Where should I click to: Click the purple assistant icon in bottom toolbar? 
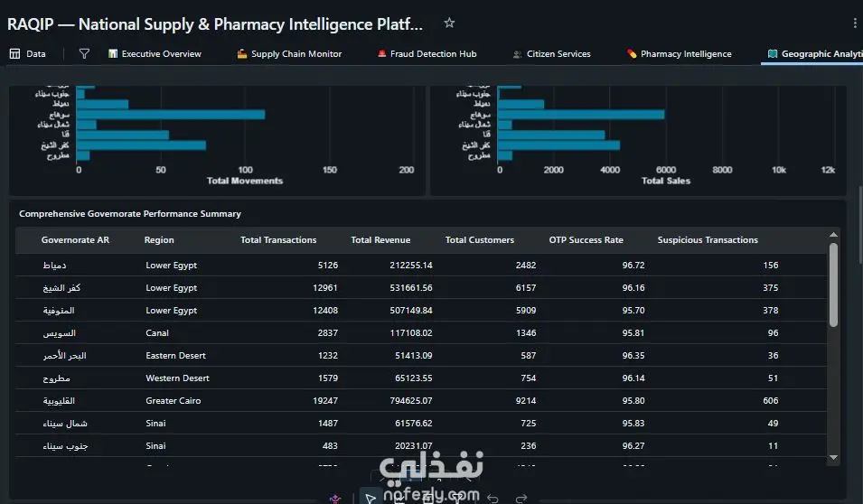coord(335,499)
